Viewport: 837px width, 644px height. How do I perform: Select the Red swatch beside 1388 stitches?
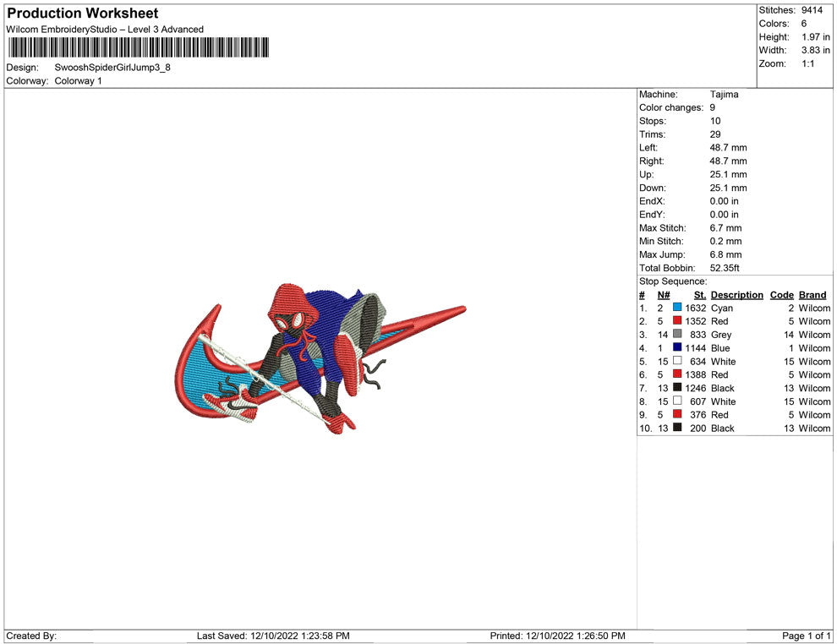click(x=677, y=374)
